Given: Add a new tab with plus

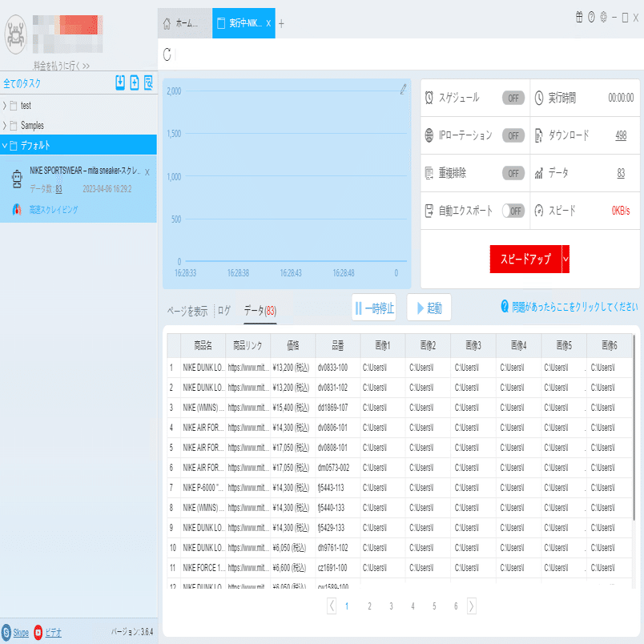Looking at the screenshot, I should pyautogui.click(x=281, y=24).
